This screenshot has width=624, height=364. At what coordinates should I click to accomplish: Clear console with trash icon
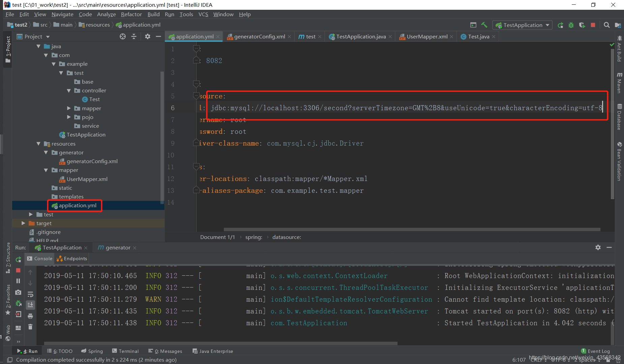click(x=30, y=327)
